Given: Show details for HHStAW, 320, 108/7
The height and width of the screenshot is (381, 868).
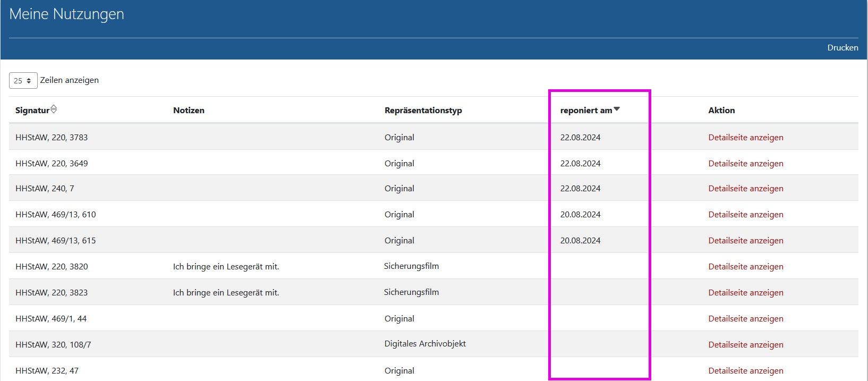Looking at the screenshot, I should point(746,345).
